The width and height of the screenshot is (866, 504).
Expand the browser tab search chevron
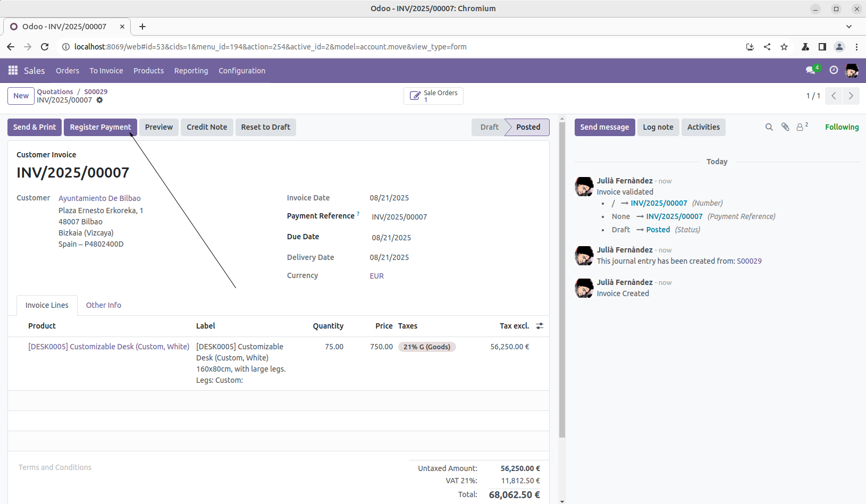pos(848,27)
